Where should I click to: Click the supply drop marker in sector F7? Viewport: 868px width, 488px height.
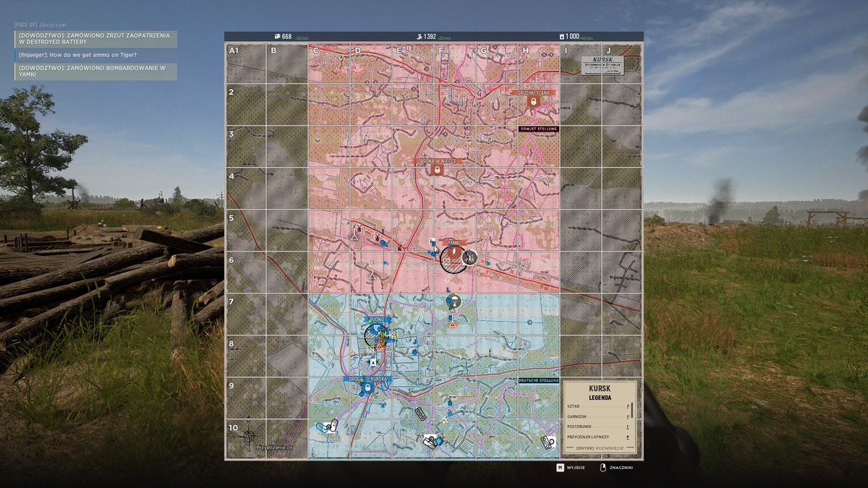point(454,301)
